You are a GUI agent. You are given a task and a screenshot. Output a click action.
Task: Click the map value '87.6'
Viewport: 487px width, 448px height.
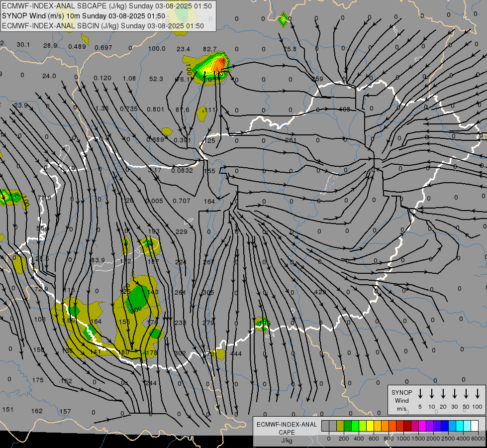183,110
